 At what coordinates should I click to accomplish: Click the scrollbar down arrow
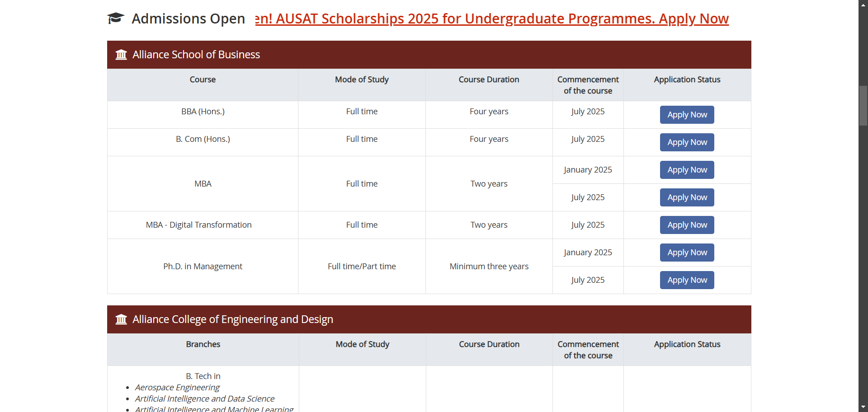[863, 407]
